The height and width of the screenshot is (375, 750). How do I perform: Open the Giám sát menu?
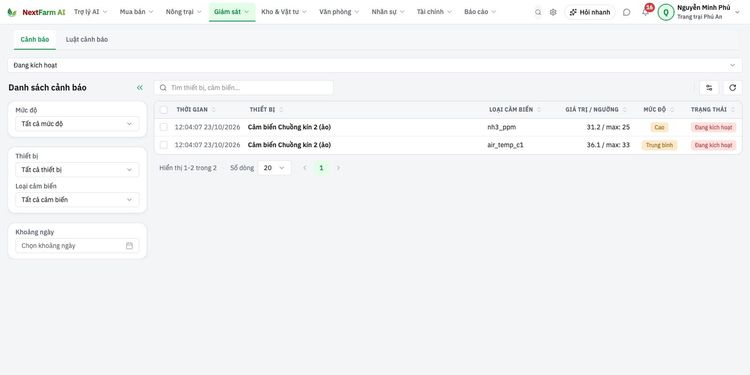point(232,12)
